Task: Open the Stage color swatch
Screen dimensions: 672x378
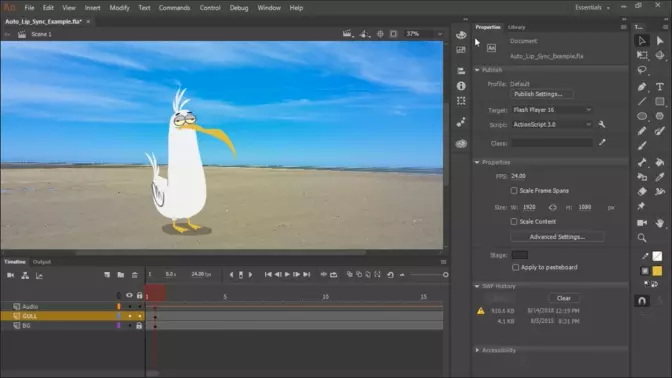Action: (519, 255)
